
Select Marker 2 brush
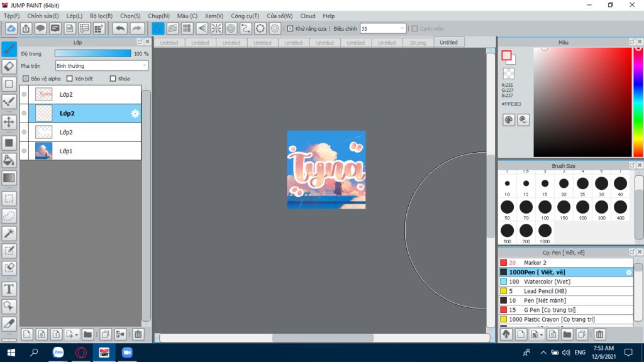[x=566, y=263]
